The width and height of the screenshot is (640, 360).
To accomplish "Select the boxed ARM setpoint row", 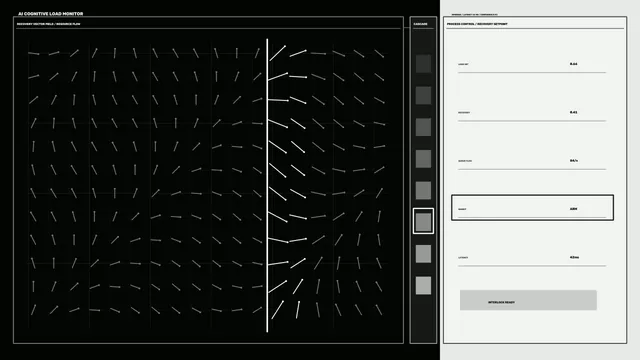I will (532, 208).
